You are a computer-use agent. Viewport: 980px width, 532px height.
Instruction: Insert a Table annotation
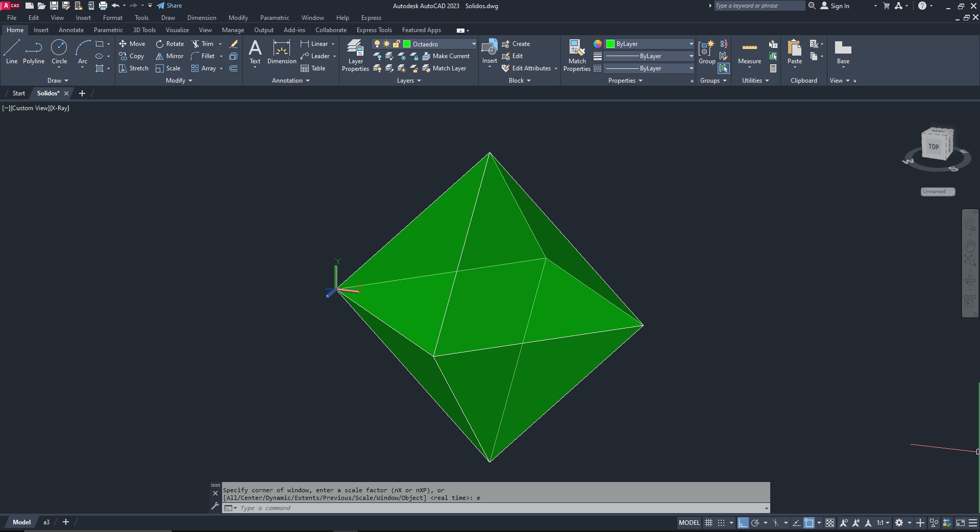point(313,68)
